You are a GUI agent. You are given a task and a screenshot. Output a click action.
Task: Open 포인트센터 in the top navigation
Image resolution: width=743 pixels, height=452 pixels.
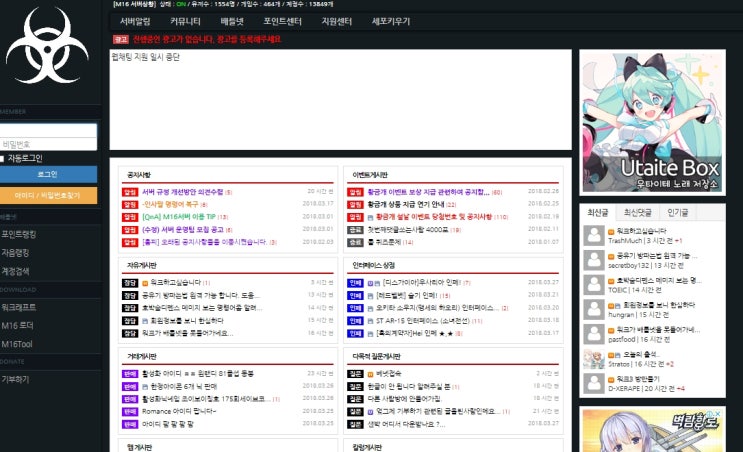tap(282, 21)
